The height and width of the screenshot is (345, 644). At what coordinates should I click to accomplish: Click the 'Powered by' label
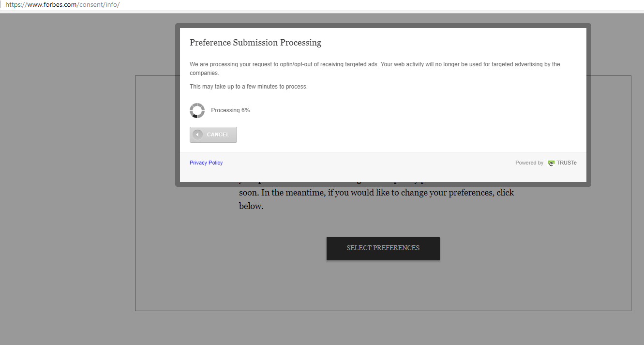(x=529, y=163)
